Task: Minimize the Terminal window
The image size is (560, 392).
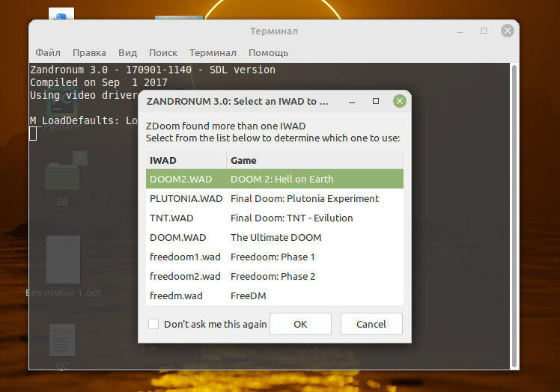Action: point(460,31)
